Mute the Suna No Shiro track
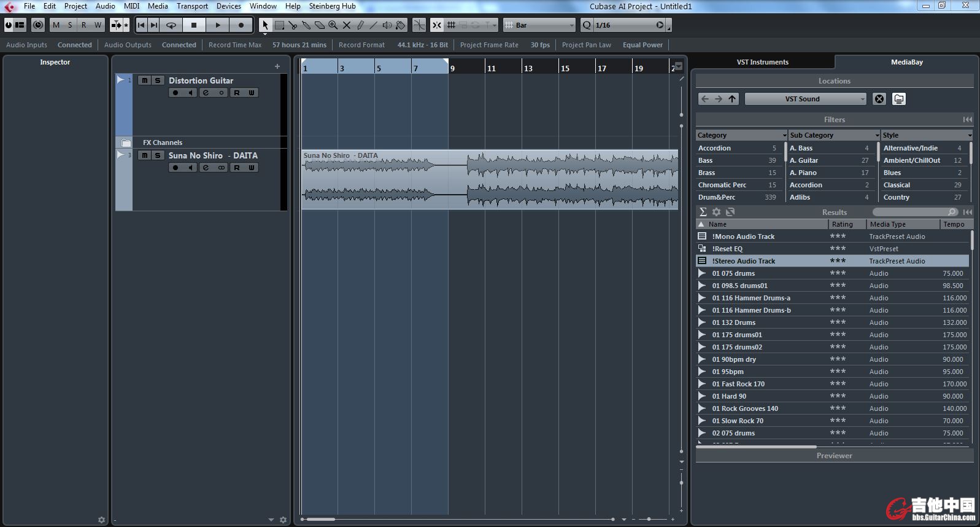 (144, 155)
